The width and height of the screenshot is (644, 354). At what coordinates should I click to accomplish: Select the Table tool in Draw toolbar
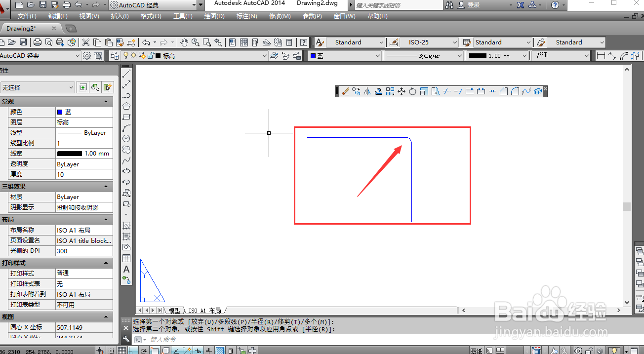126,258
